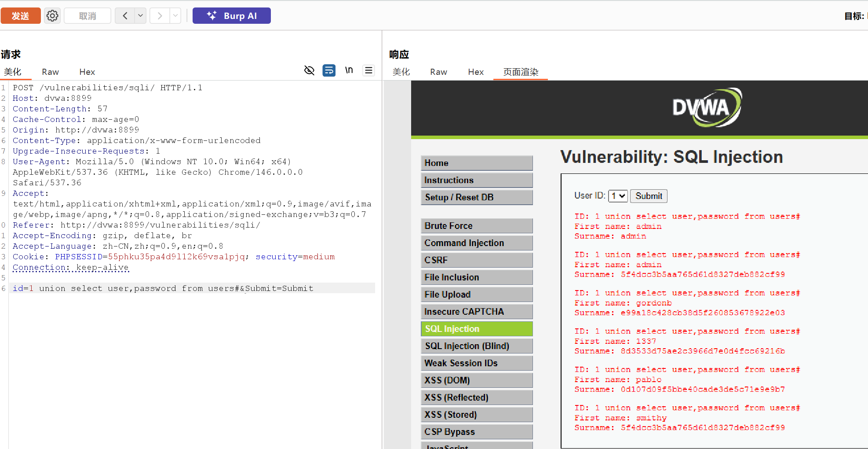Image resolution: width=868 pixels, height=449 pixels.
Task: Select the highlighted SQL Injection link
Action: [x=477, y=329]
